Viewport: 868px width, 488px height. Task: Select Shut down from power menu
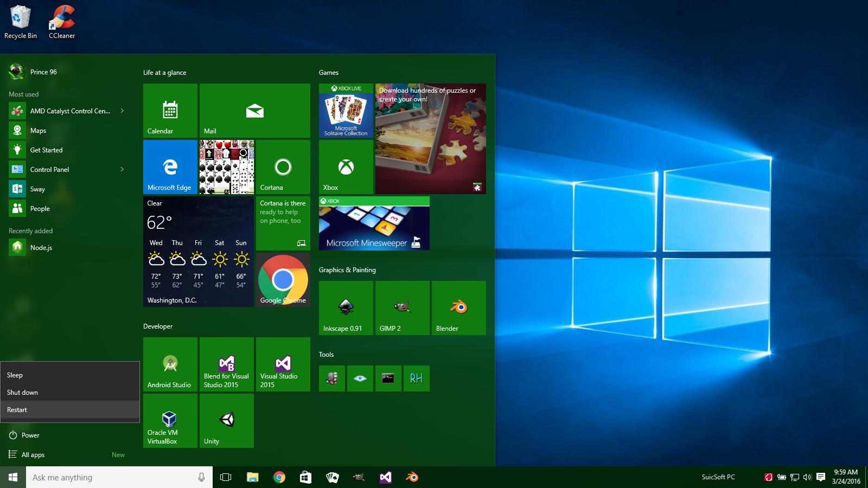(70, 392)
